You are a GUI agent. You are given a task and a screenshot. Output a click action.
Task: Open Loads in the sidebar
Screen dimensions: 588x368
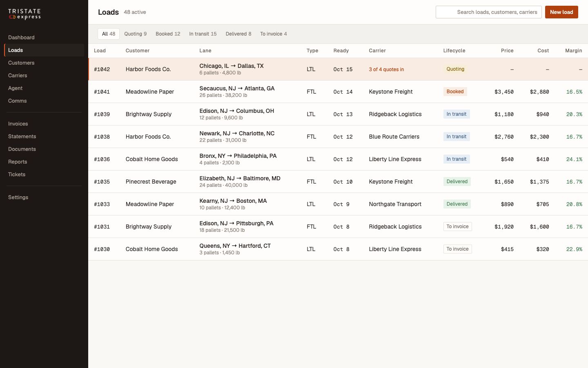(x=44, y=50)
